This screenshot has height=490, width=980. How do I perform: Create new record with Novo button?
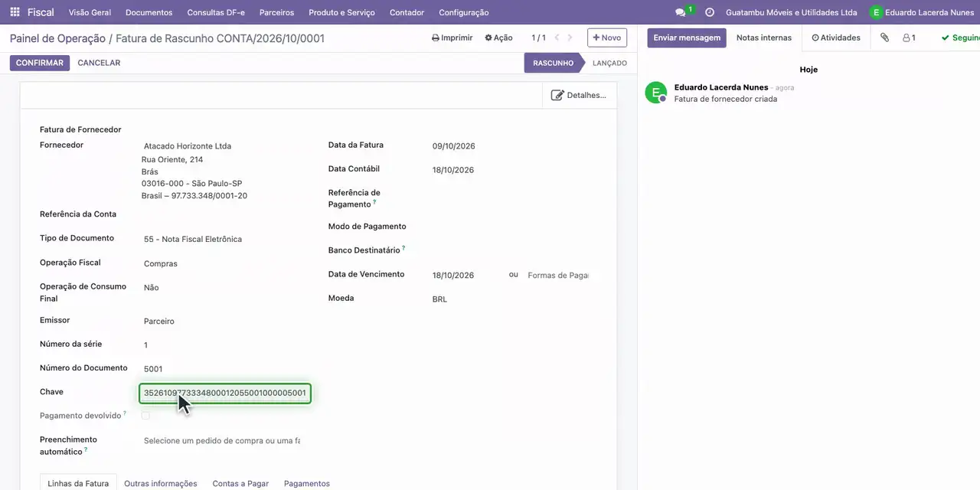pyautogui.click(x=607, y=38)
